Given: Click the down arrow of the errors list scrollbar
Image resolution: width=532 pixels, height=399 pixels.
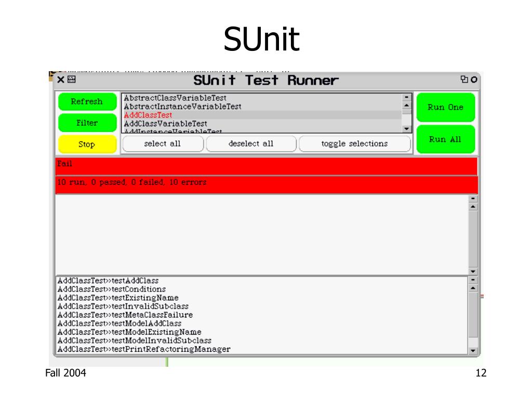Looking at the screenshot, I should click(x=473, y=351).
